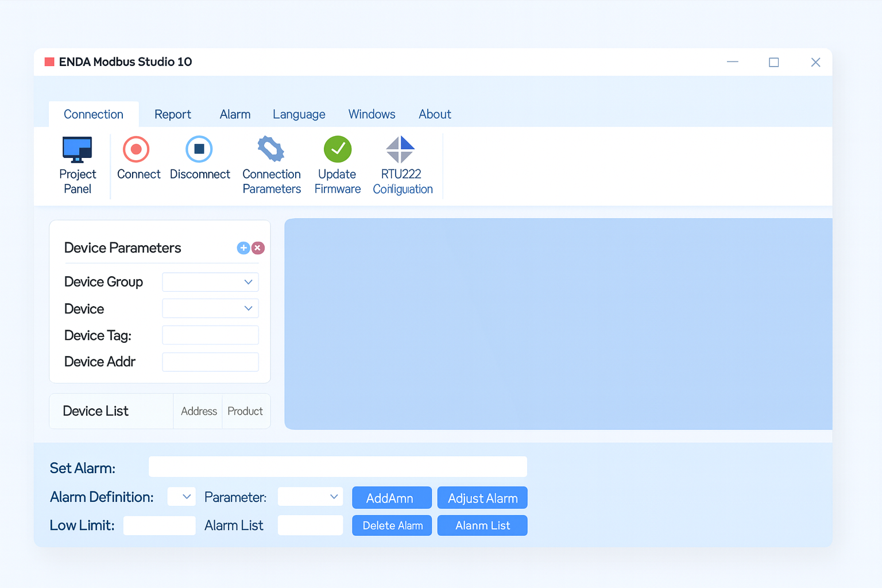Switch to the Report tab

click(x=172, y=114)
